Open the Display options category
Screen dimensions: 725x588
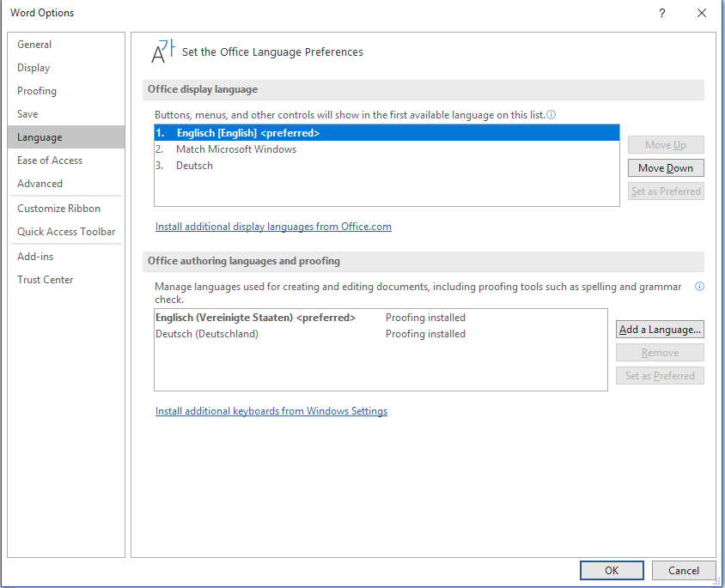pos(66,68)
